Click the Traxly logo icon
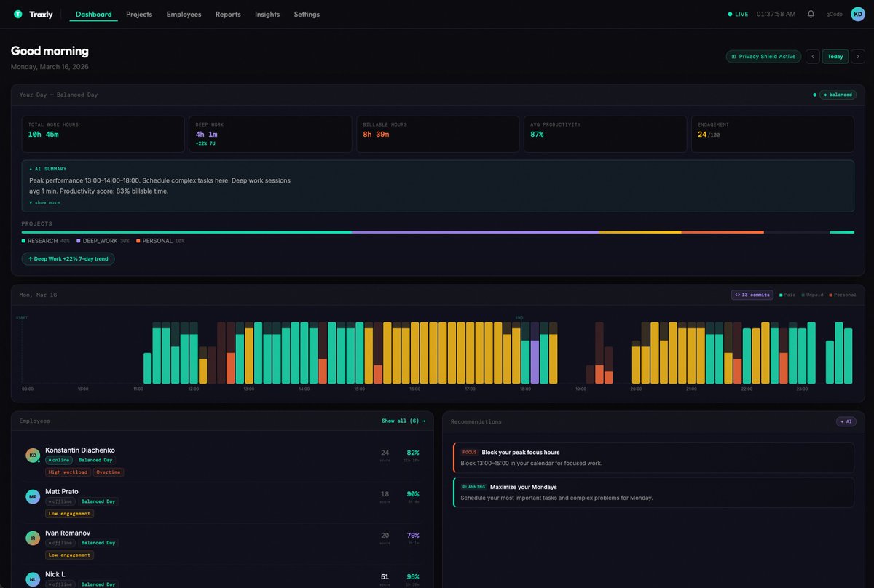The height and width of the screenshot is (588, 874). click(18, 14)
